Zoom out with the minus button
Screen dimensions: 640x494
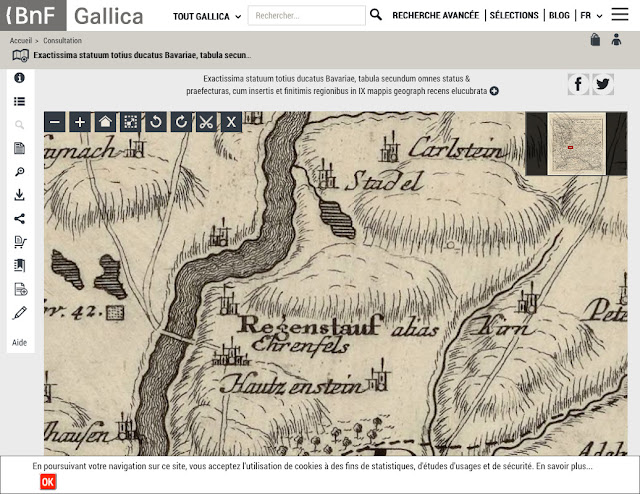(55, 122)
